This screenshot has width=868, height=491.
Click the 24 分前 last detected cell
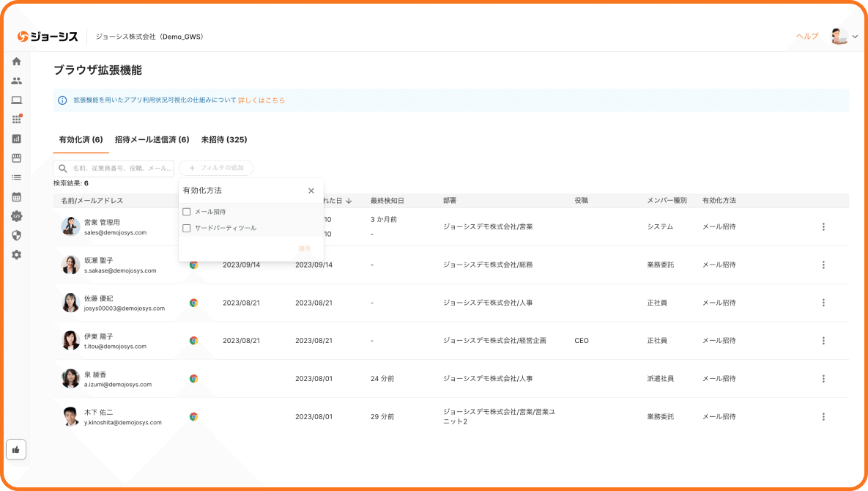(x=382, y=379)
